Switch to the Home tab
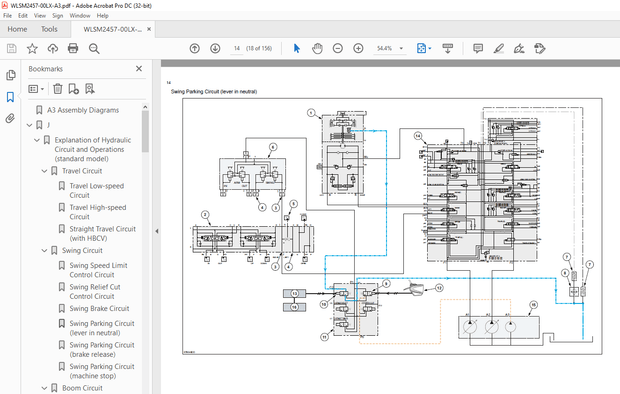This screenshot has height=394, width=620. [17, 29]
